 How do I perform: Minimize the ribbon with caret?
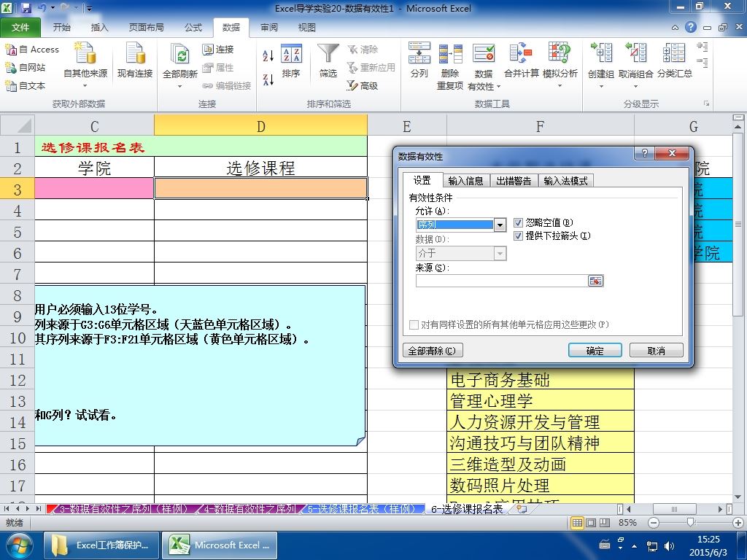tap(675, 28)
